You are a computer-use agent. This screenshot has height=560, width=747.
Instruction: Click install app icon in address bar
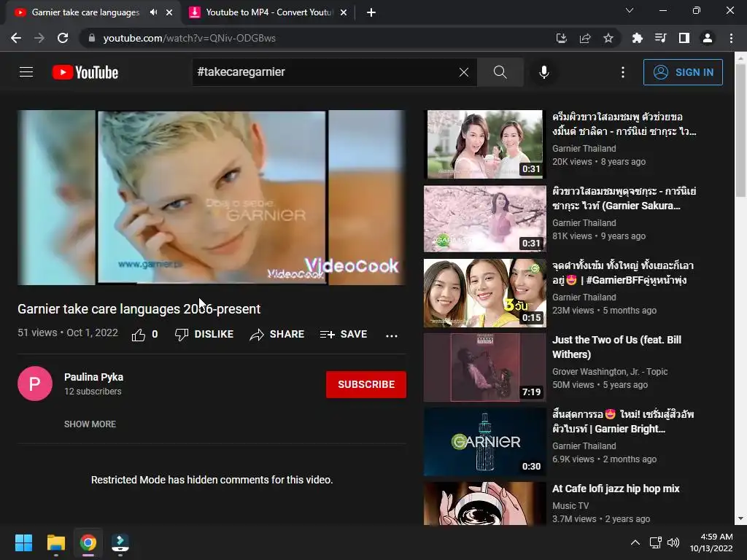click(561, 38)
